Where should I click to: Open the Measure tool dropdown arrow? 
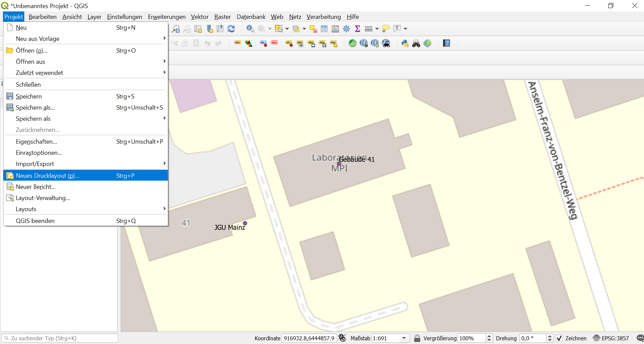pyautogui.click(x=377, y=29)
